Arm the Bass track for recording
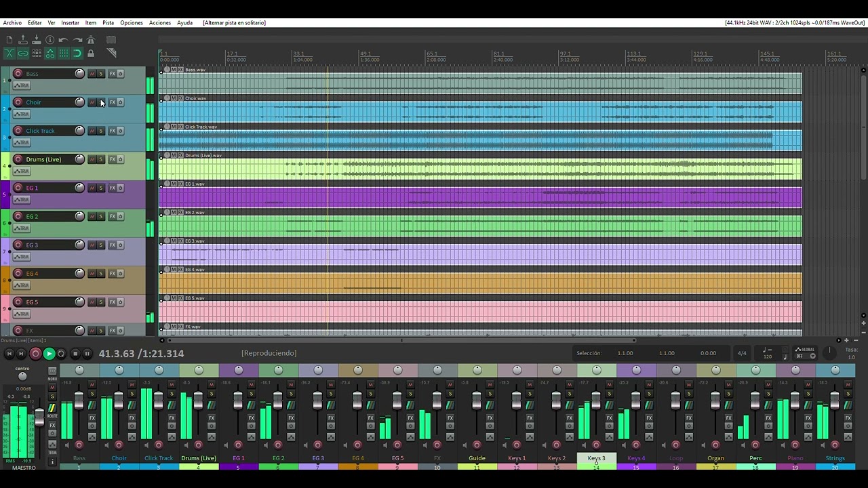The height and width of the screenshot is (488, 868). (x=18, y=74)
